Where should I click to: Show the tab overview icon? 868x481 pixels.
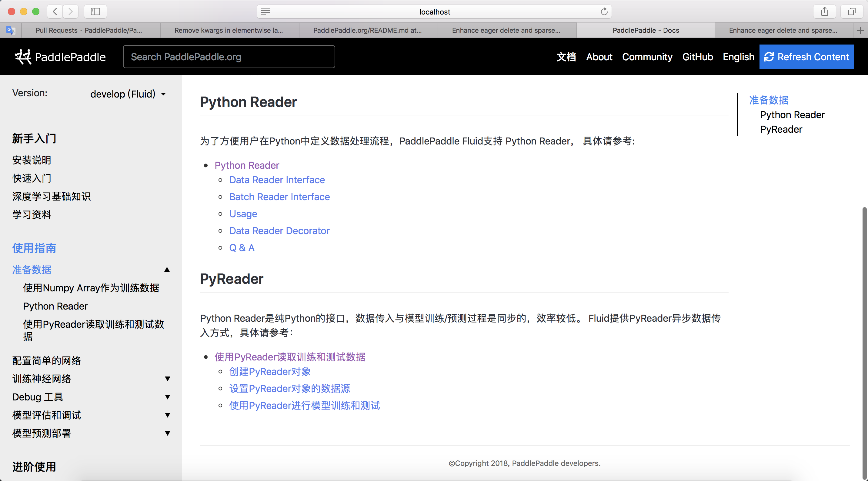coord(852,12)
